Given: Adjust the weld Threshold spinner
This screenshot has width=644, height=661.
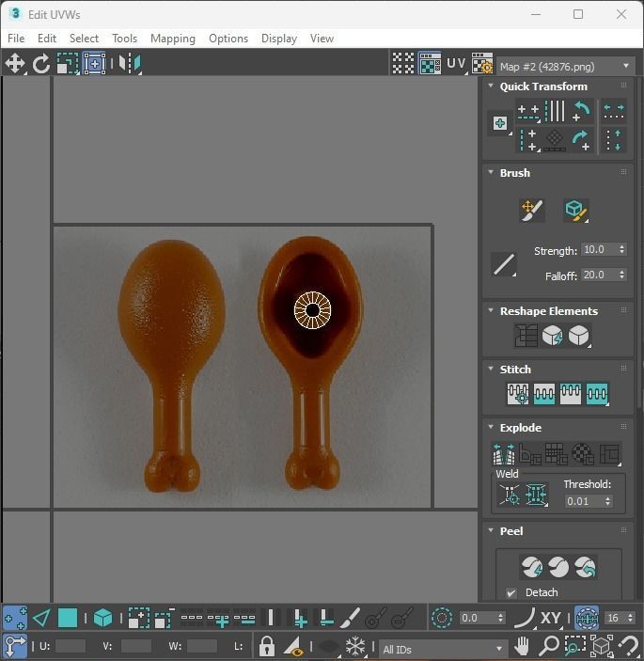Looking at the screenshot, I should tap(607, 501).
